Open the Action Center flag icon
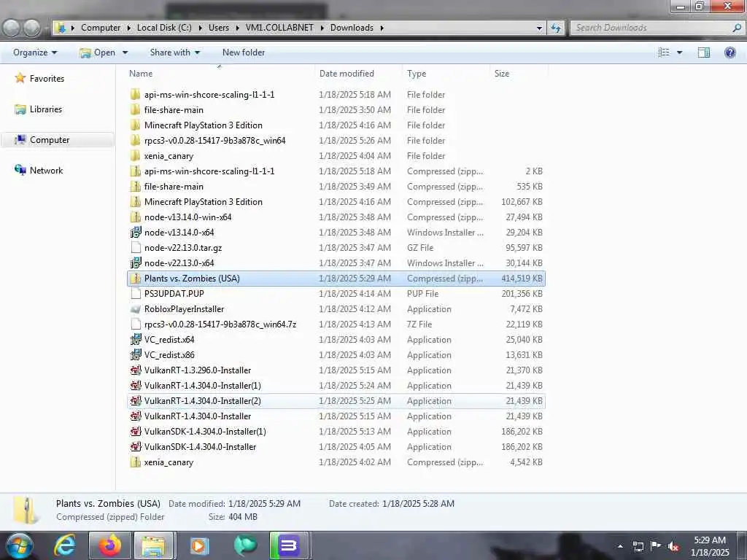 click(656, 545)
